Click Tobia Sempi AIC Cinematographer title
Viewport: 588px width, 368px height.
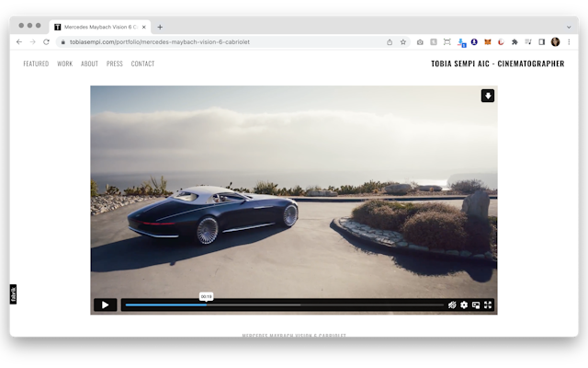[497, 64]
